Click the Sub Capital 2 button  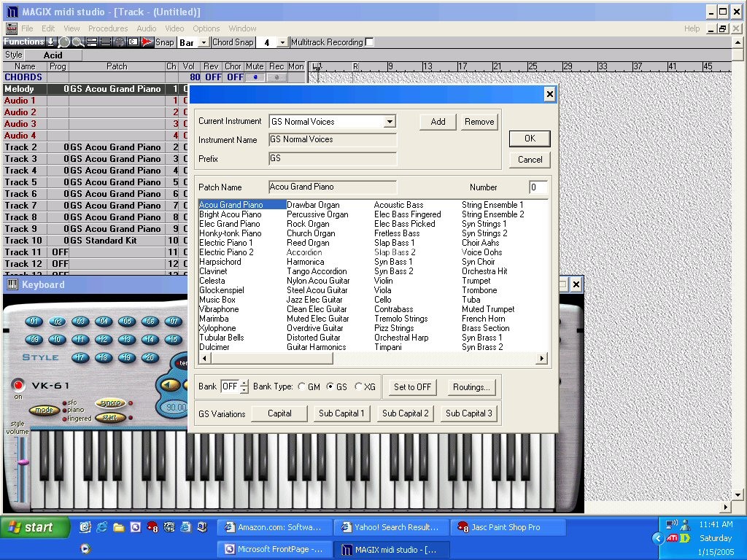(x=406, y=413)
